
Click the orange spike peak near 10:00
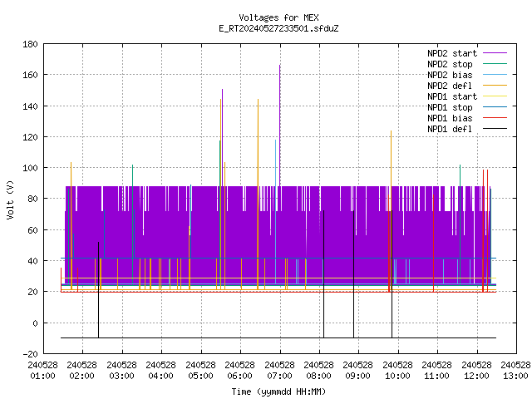391,131
